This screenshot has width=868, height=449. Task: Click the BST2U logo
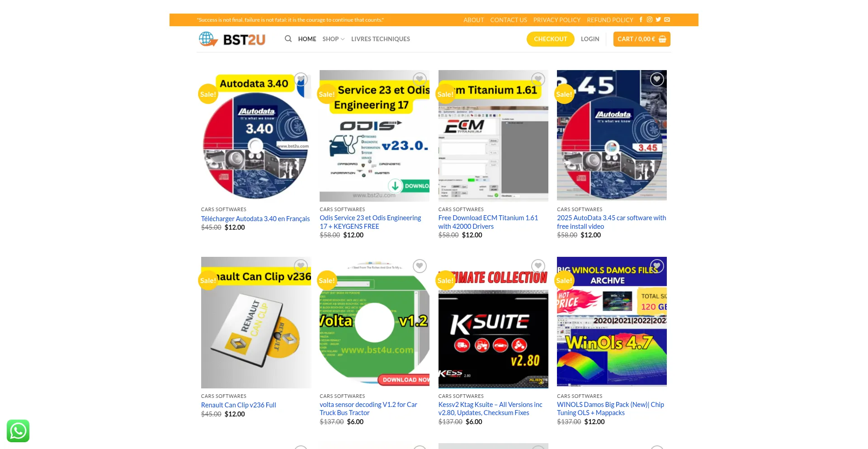(232, 39)
